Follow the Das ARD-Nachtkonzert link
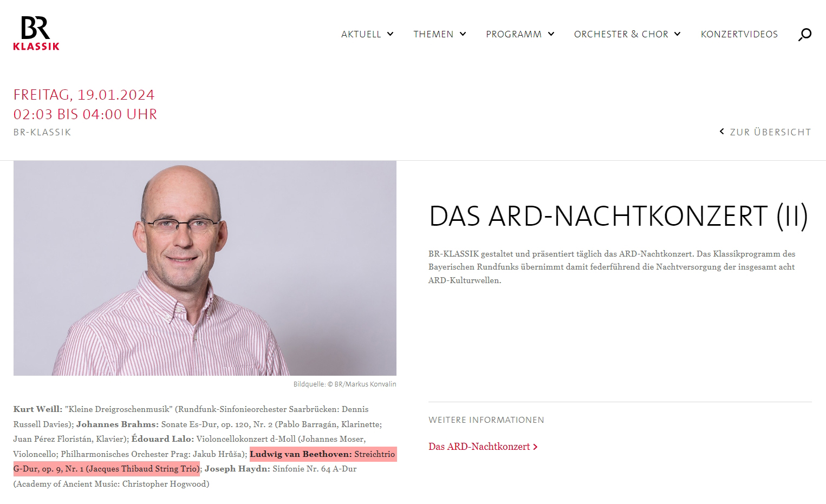 [479, 447]
